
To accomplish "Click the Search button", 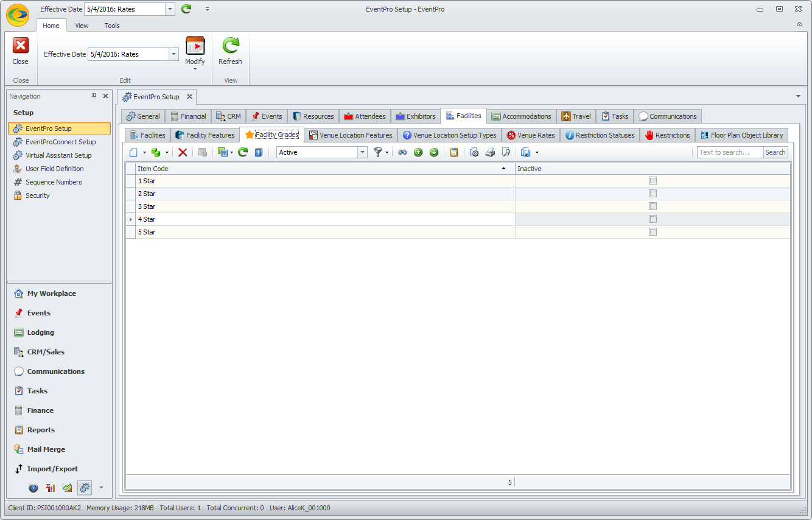I will (775, 152).
